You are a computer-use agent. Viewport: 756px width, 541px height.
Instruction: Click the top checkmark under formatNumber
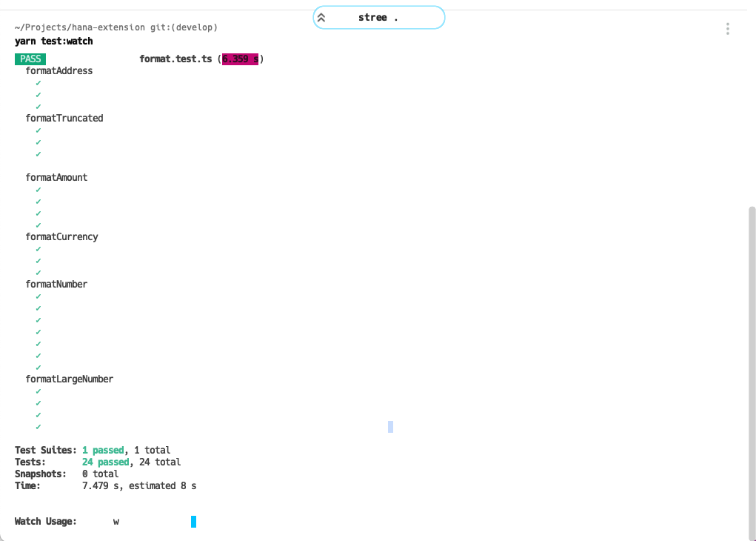click(38, 296)
